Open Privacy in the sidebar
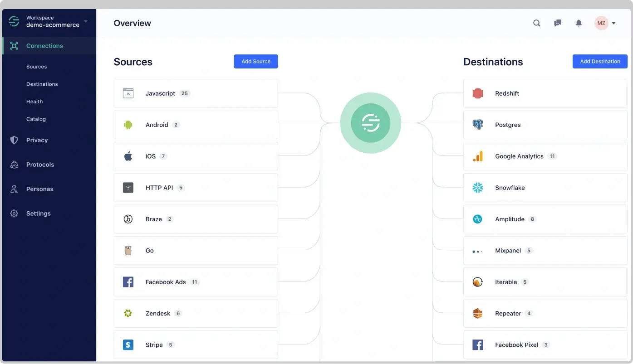The height and width of the screenshot is (364, 633). point(37,140)
